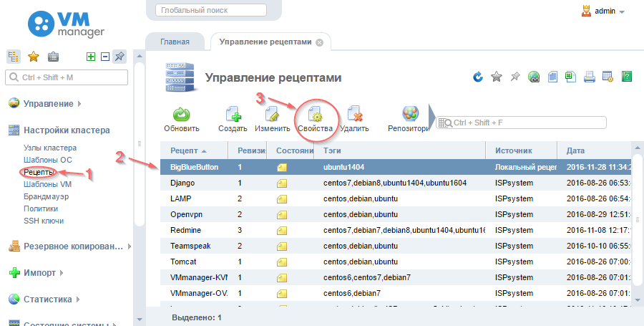Open Политики menu item

[x=41, y=208]
